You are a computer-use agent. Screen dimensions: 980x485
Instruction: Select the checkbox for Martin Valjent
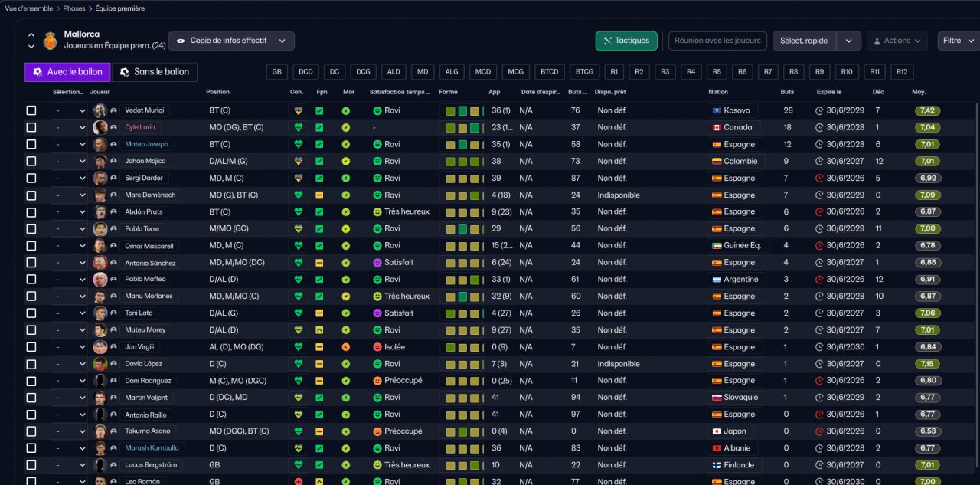[x=31, y=398]
